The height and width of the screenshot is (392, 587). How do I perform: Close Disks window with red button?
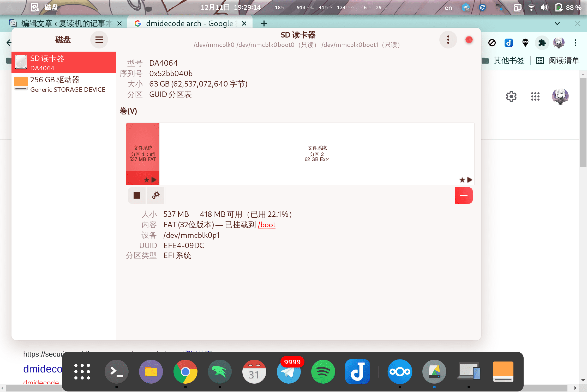point(469,40)
